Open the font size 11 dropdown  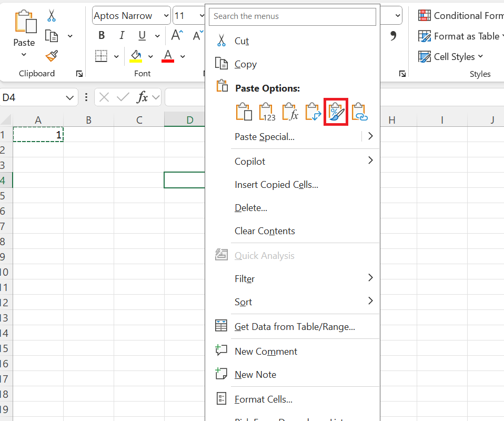click(201, 15)
